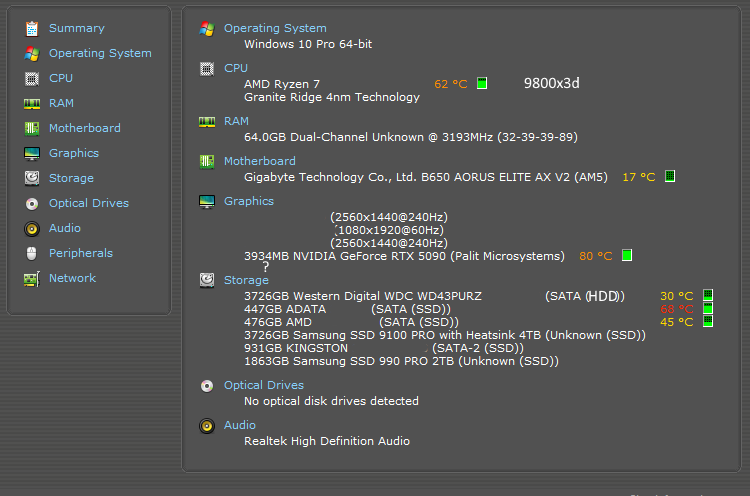Viewport: 750px width, 496px height.
Task: Click the Optical Drives disc icon in summary panel
Action: (207, 386)
